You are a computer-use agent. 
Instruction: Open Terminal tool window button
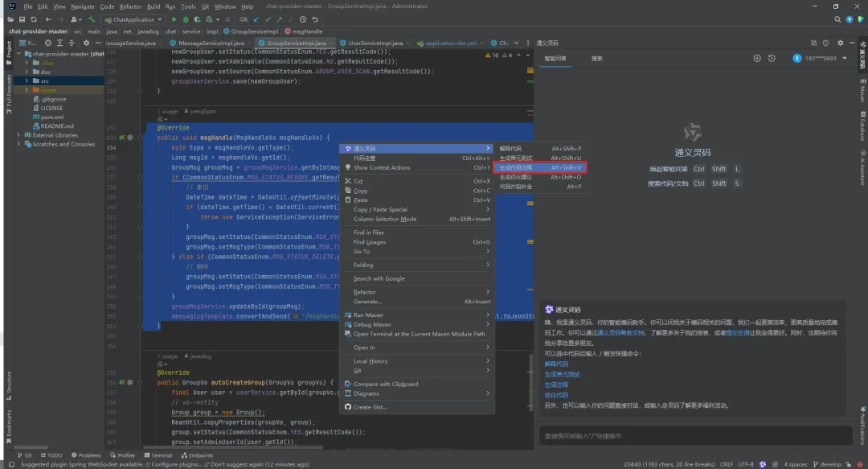coord(158,455)
